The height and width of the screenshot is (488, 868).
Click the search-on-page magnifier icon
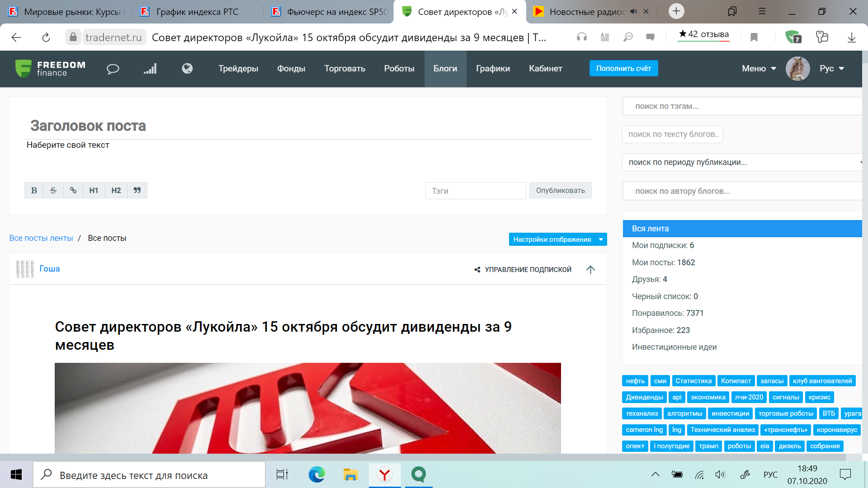(x=628, y=37)
